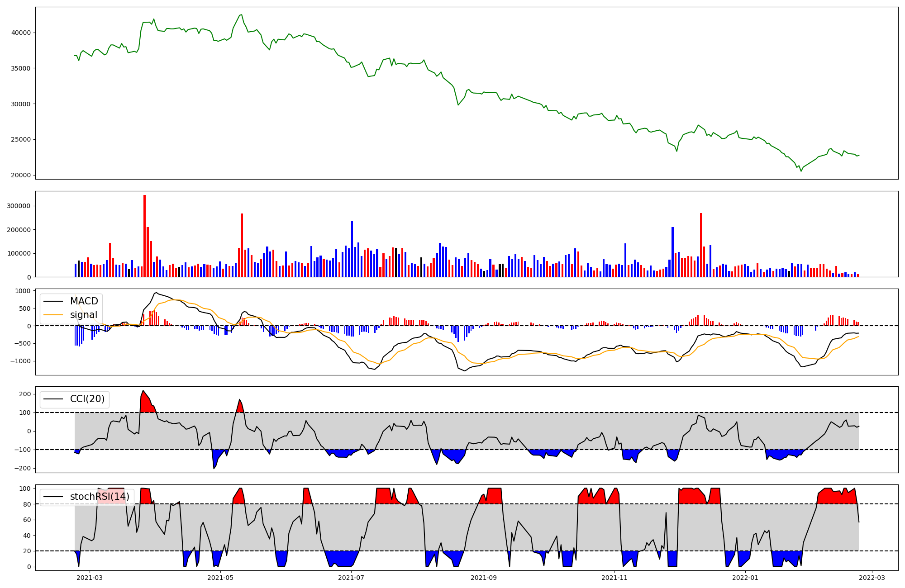
Task: Click the highest red CCI peak above 200
Action: pyautogui.click(x=143, y=391)
